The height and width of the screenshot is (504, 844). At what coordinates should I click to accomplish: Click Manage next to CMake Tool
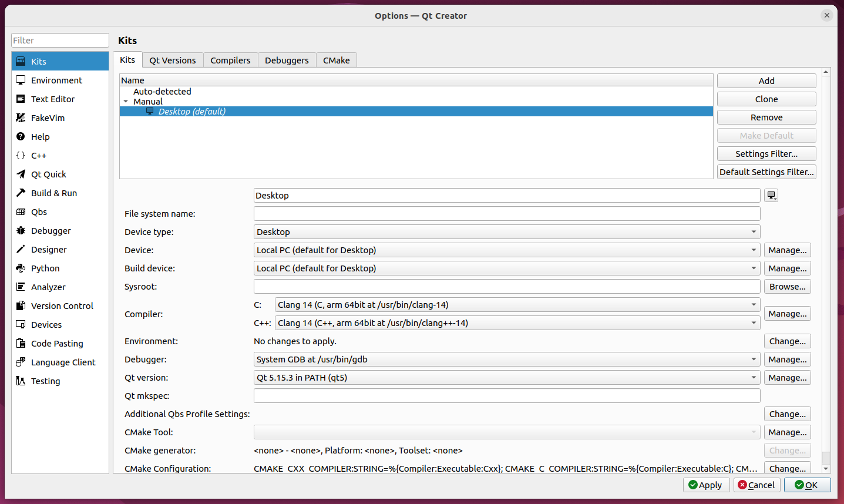(x=788, y=432)
